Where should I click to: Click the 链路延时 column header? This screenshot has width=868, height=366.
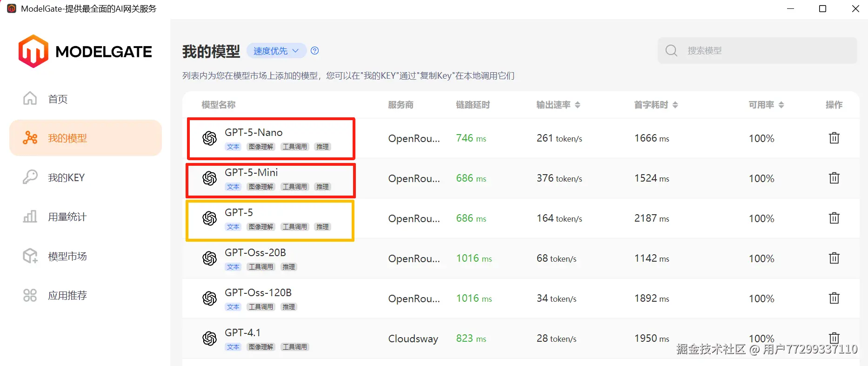click(x=473, y=105)
